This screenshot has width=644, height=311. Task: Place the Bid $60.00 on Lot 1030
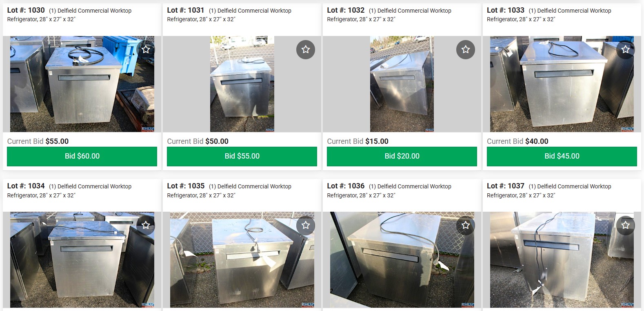pos(82,156)
